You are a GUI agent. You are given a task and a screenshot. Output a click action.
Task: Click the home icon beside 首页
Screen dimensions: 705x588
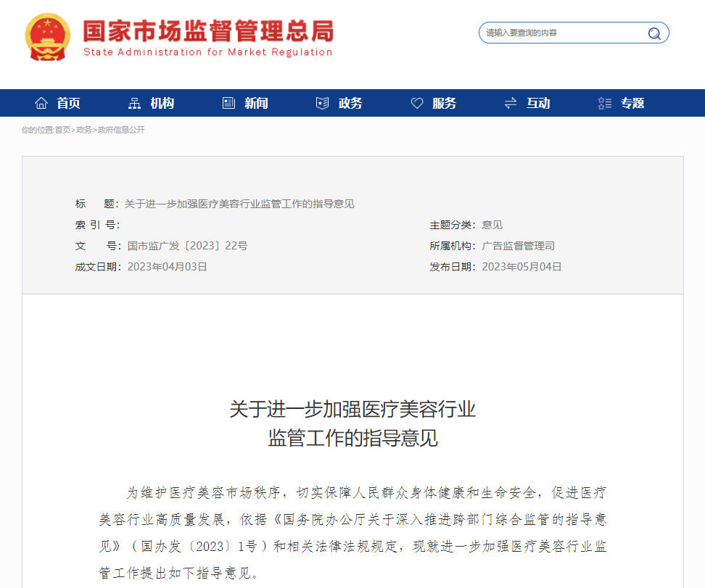coord(41,103)
